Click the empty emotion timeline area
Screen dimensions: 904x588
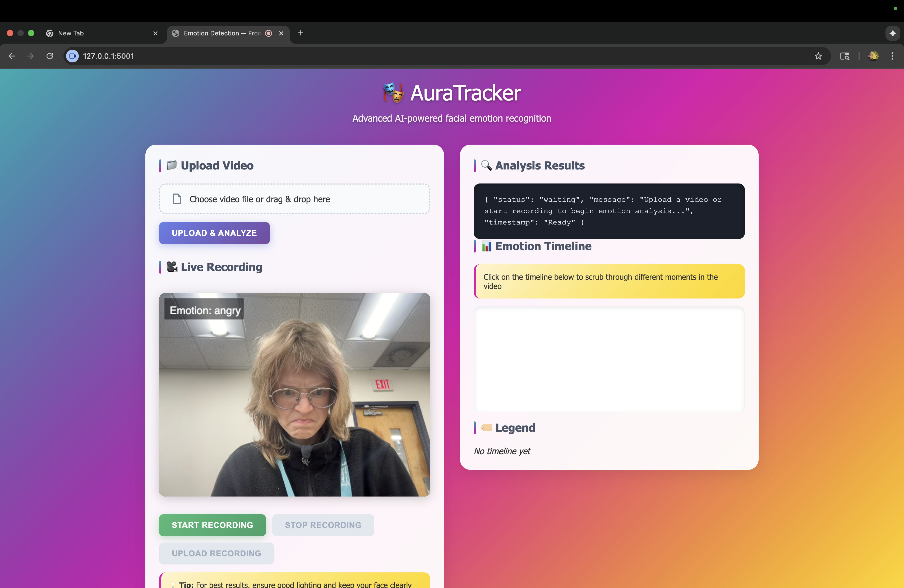click(609, 359)
